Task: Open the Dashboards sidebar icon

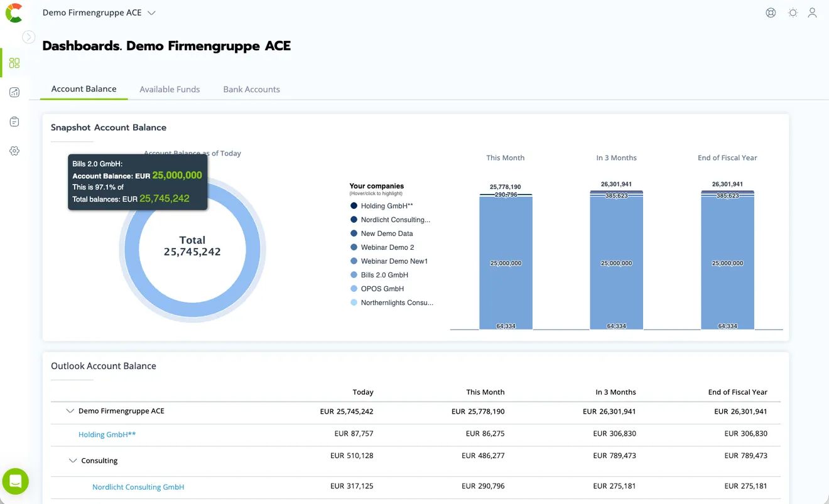Action: [x=14, y=63]
